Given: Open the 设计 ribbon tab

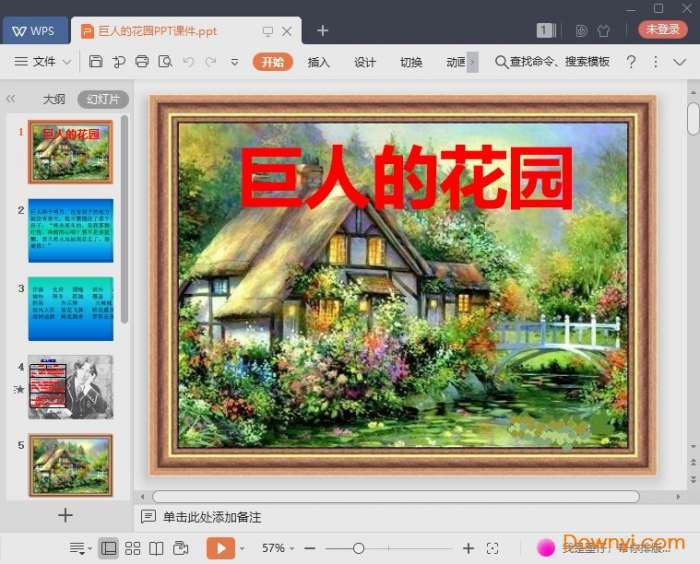Looking at the screenshot, I should tap(365, 62).
